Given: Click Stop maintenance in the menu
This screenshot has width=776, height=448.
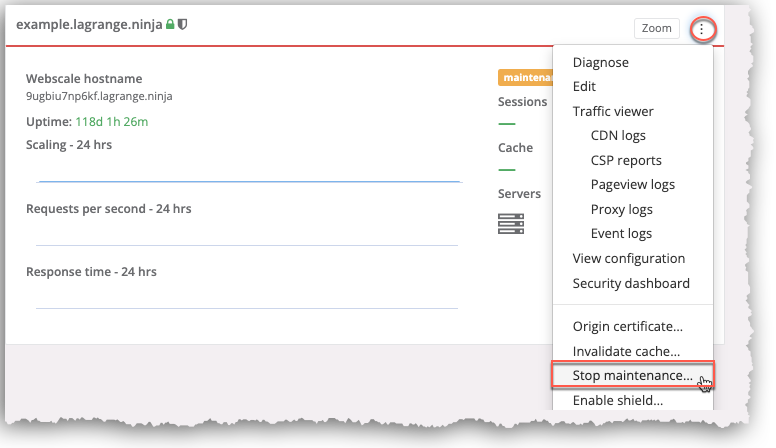Looking at the screenshot, I should tap(632, 376).
